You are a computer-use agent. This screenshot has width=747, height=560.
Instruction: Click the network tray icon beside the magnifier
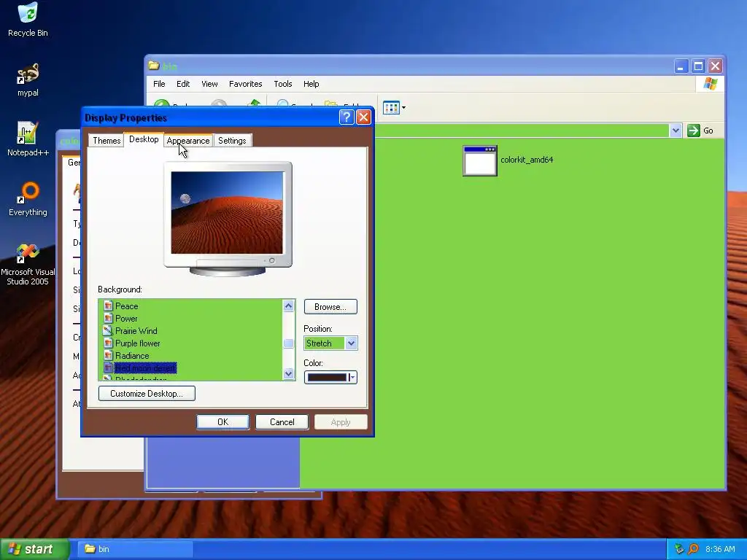(x=679, y=549)
